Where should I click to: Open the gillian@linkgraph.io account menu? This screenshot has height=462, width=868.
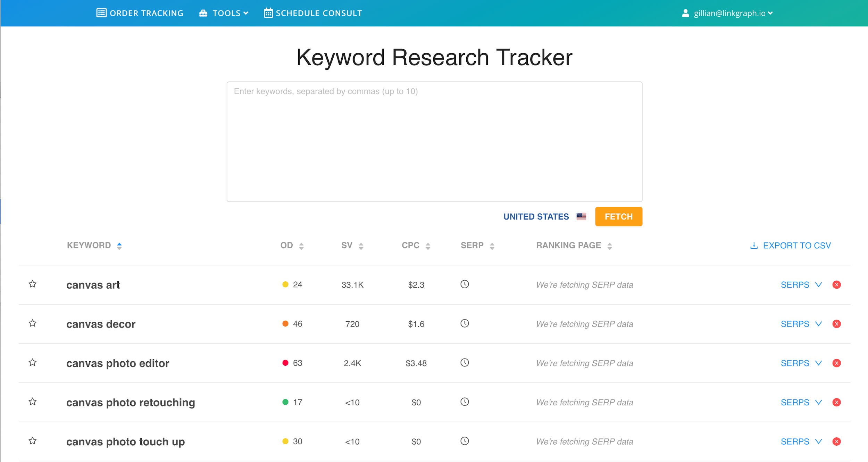click(727, 13)
